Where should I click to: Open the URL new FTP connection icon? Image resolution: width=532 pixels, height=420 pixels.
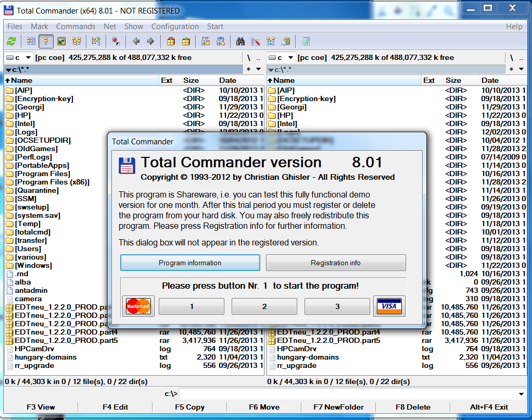(221, 41)
